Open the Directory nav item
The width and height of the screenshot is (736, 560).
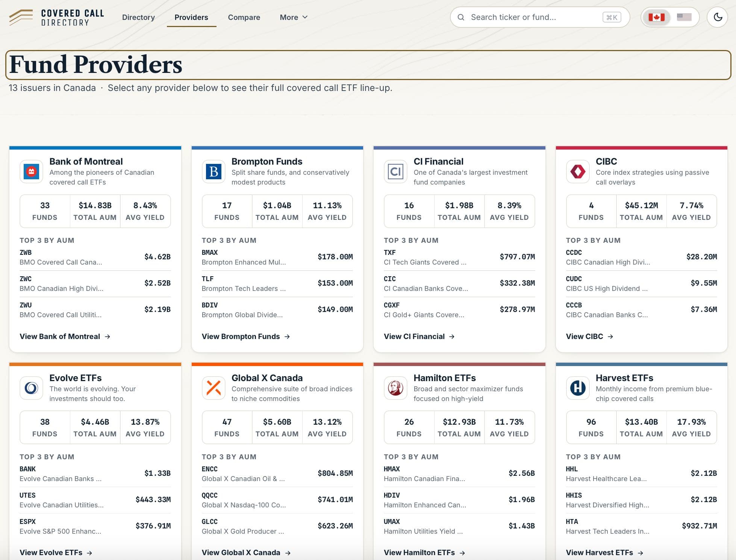[138, 17]
